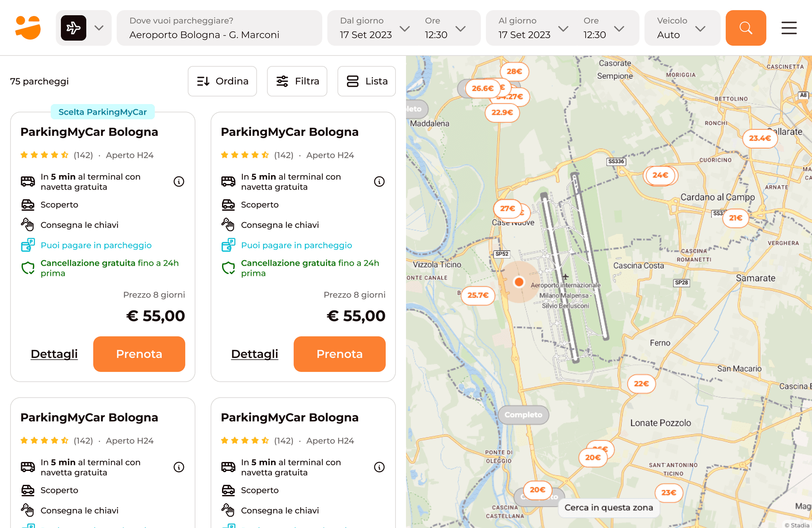The height and width of the screenshot is (528, 812).
Task: Open Dettagli of the second parking card
Action: pos(255,354)
